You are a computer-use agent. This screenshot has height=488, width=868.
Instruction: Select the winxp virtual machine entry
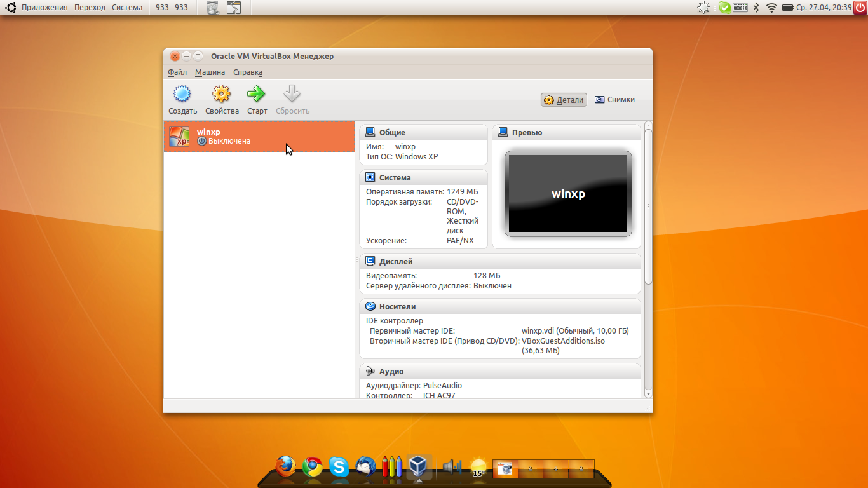[x=259, y=137]
